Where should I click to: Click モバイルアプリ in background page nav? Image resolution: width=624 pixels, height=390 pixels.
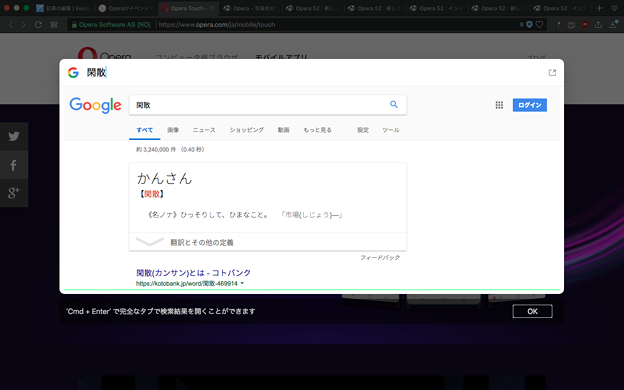281,57
